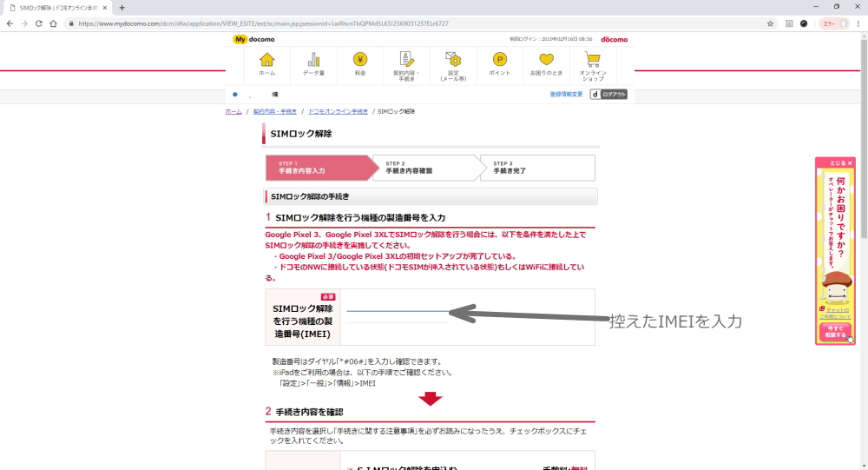Select the SIMロック解除の手続き section header
This screenshot has width=868, height=470.
point(431,196)
